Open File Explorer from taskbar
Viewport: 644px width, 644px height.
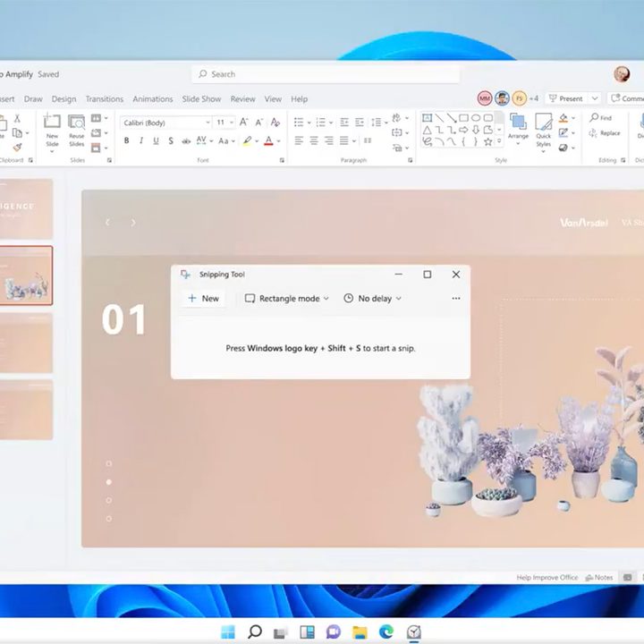360,632
